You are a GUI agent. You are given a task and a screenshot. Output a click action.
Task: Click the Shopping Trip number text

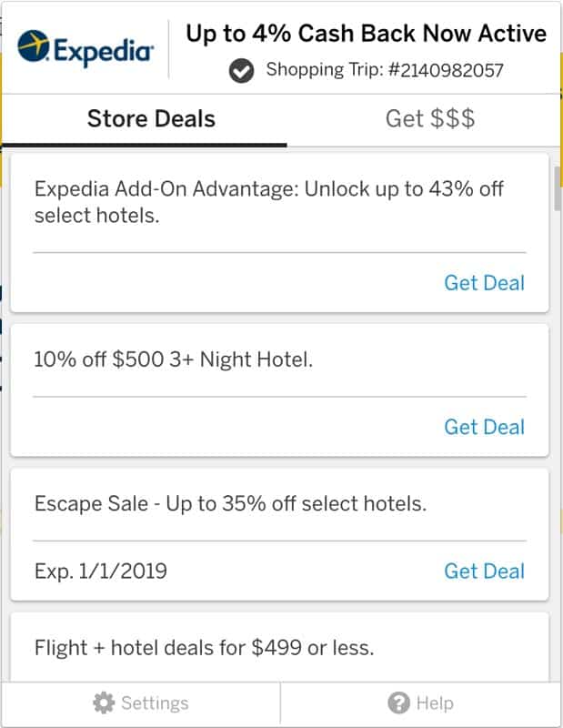click(x=385, y=70)
